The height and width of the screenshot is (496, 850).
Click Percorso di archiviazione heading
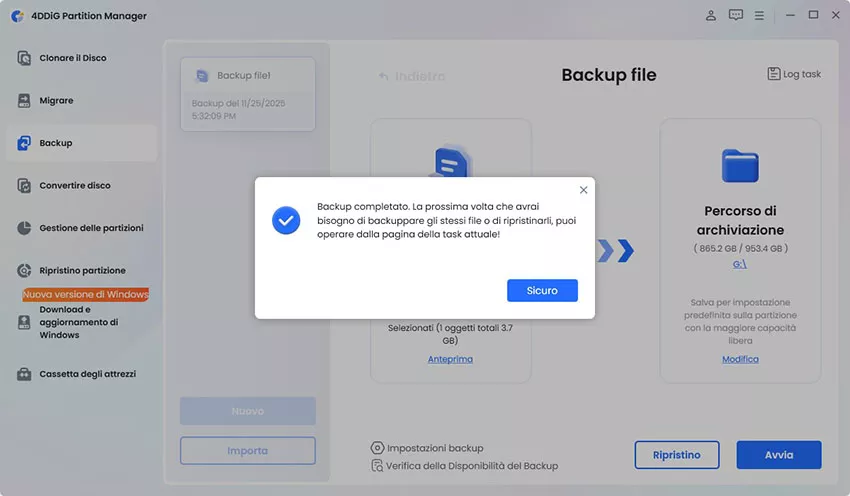(740, 220)
